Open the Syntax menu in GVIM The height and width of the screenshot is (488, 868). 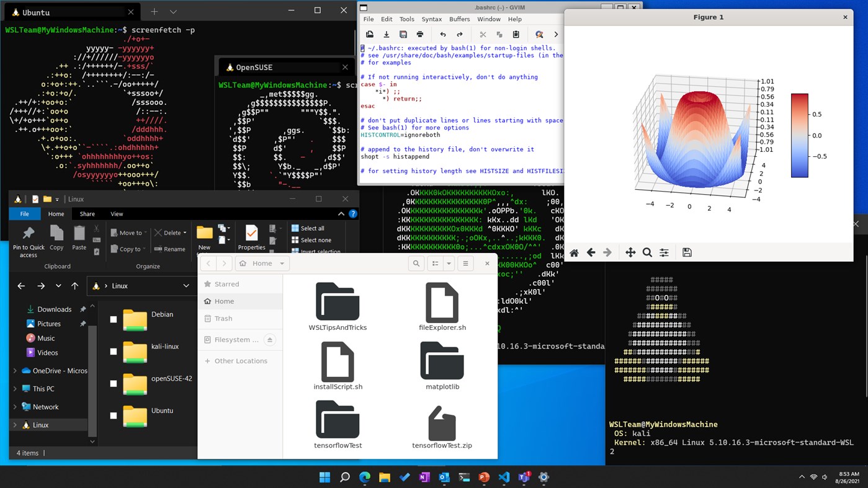click(431, 19)
